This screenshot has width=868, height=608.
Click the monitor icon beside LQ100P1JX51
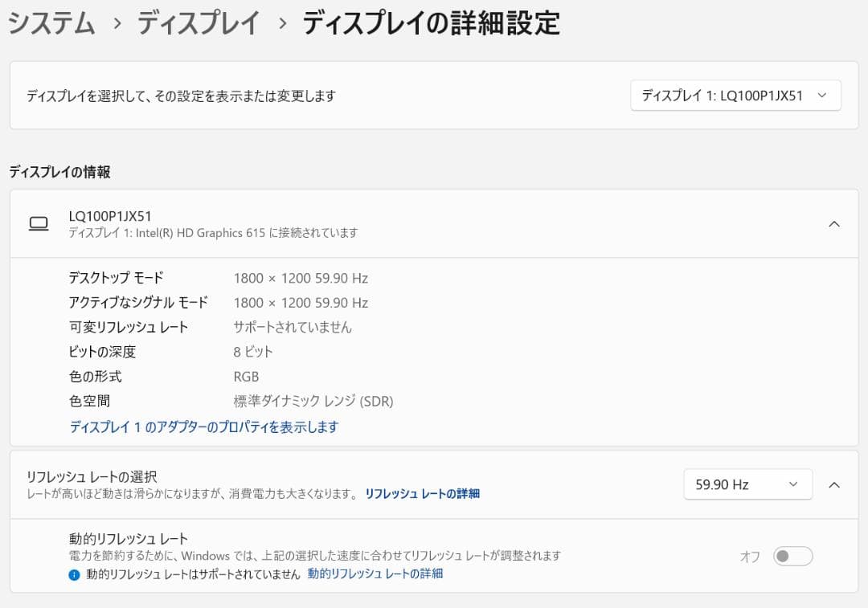[x=39, y=223]
